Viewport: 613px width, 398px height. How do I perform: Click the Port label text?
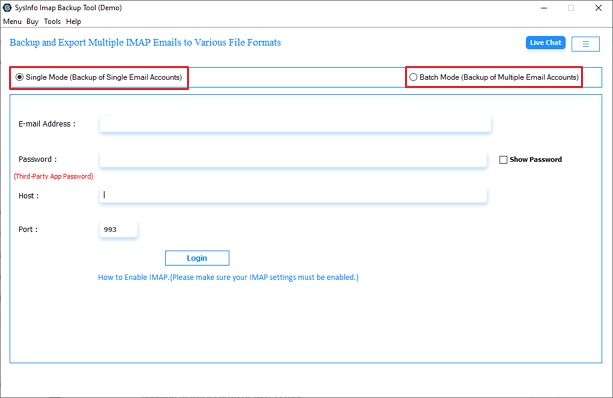click(28, 229)
